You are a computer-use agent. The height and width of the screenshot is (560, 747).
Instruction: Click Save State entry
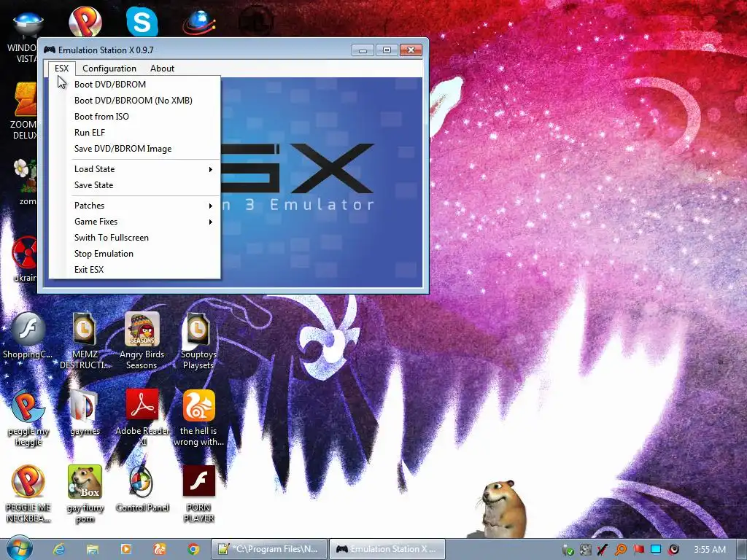(x=134, y=185)
